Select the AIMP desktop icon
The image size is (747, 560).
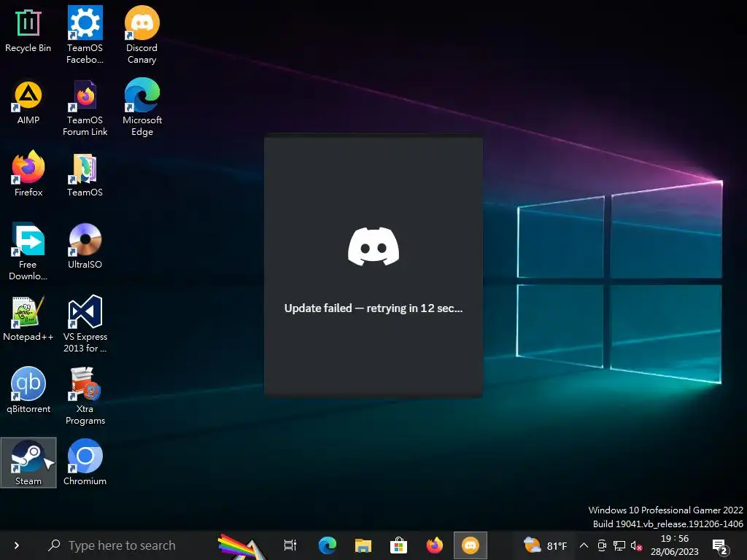pos(28,104)
